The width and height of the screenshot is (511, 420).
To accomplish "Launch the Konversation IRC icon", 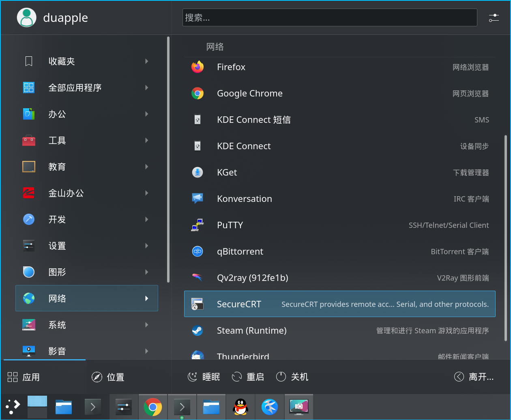I will tap(198, 199).
